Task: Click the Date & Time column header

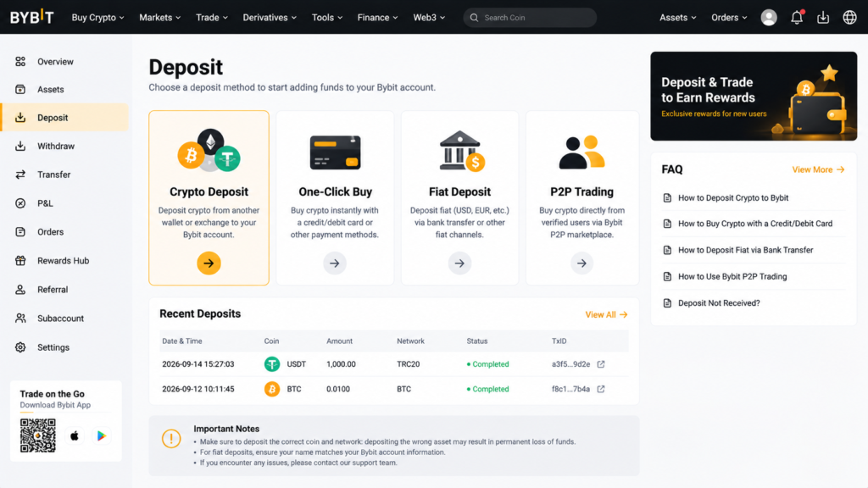Action: tap(182, 341)
